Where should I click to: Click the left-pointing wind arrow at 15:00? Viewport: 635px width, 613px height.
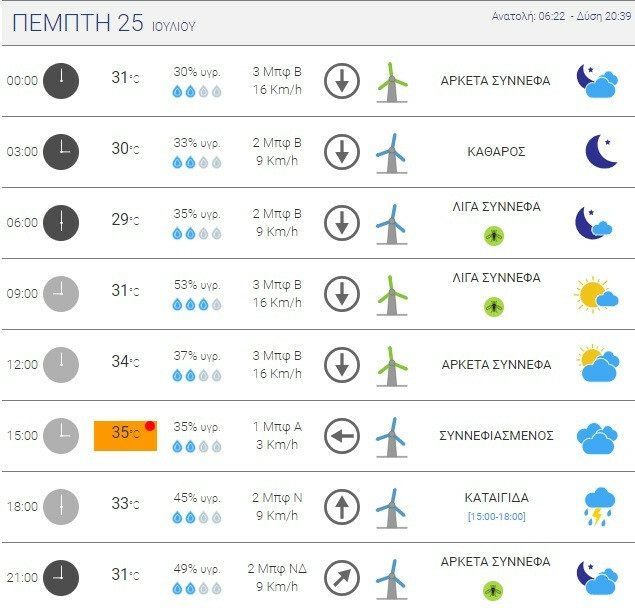pos(342,436)
